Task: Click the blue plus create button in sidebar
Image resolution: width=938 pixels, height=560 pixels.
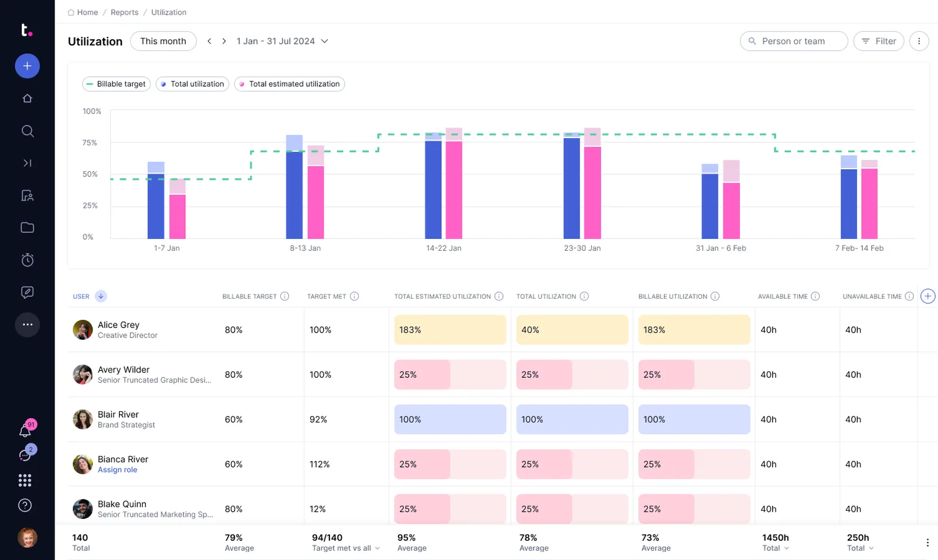Action: pos(27,66)
